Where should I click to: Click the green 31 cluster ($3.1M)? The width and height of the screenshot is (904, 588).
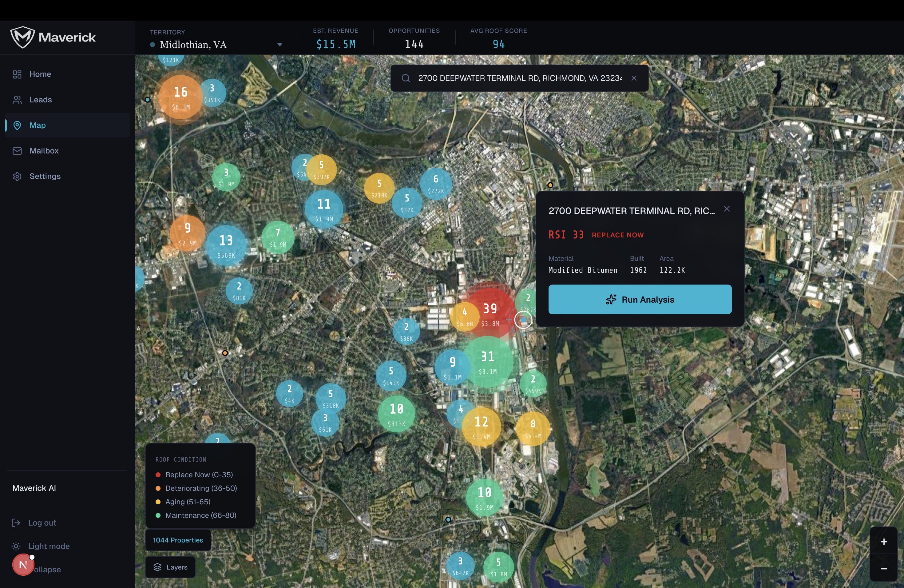pyautogui.click(x=488, y=362)
